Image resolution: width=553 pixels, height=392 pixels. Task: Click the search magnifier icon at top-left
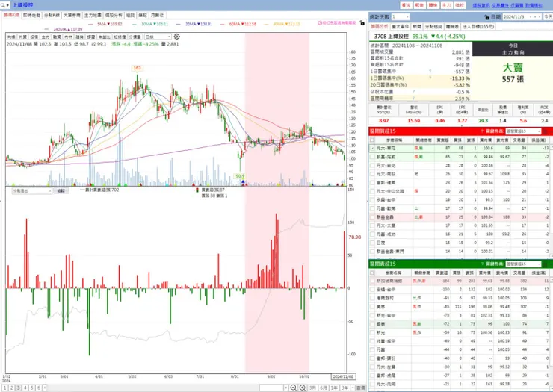tap(3, 5)
